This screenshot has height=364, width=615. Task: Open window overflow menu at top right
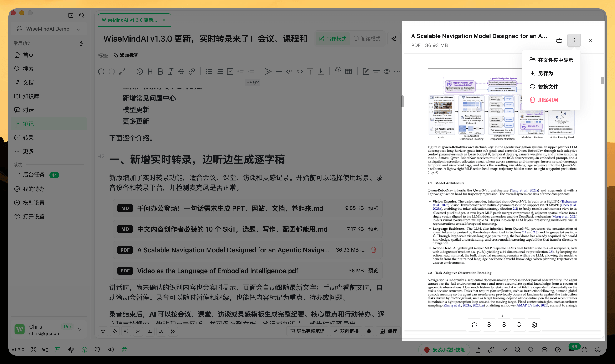594,20
